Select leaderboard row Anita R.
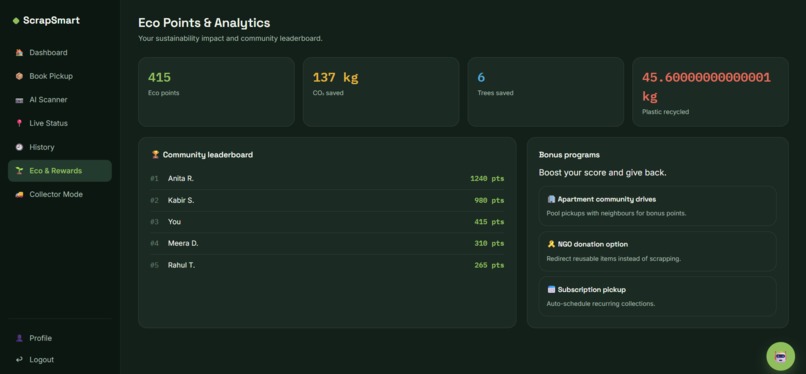 (327, 179)
